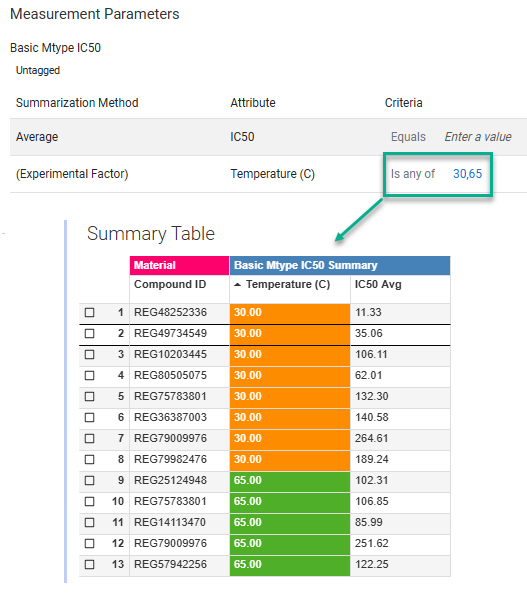
Task: Click the Compound ID column header
Action: (x=170, y=284)
